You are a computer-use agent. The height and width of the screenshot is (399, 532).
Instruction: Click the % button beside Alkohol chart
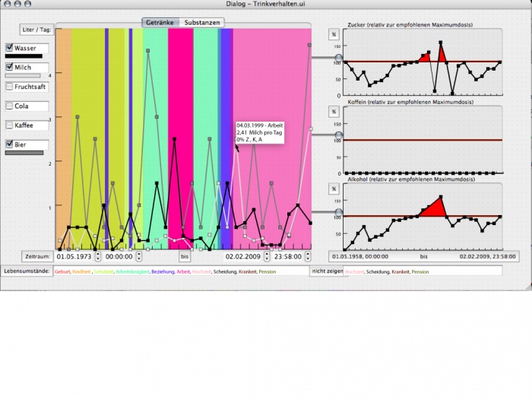[x=333, y=188]
